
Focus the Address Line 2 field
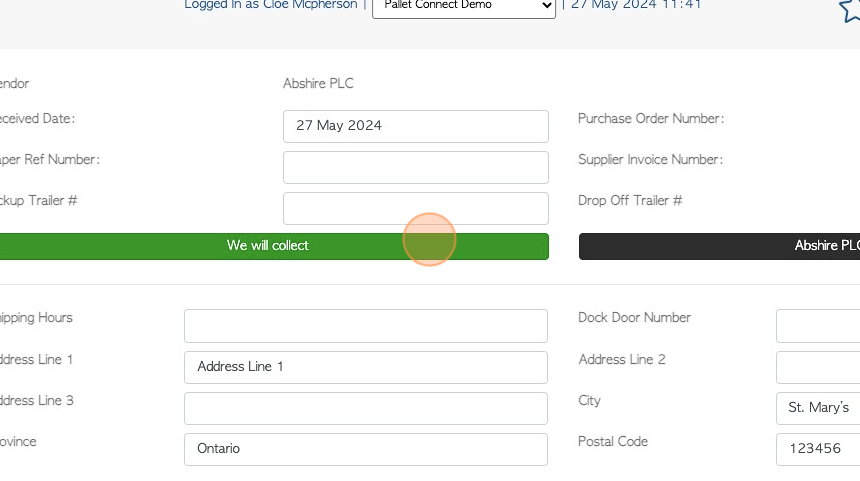point(818,367)
